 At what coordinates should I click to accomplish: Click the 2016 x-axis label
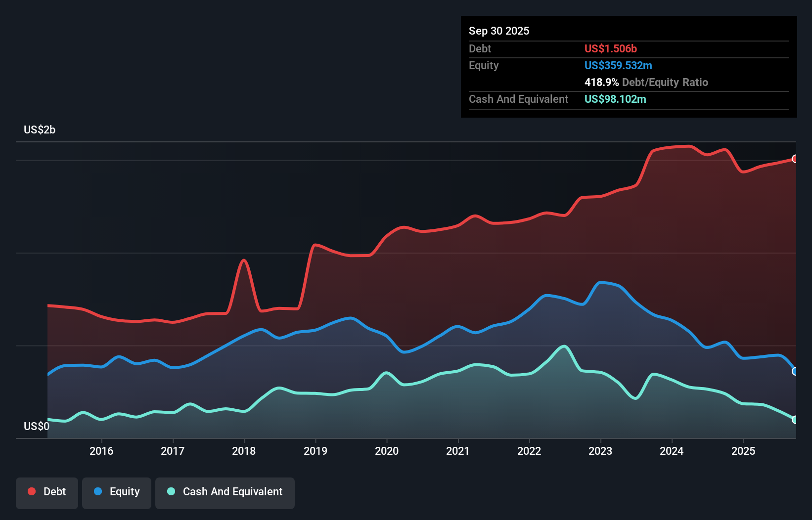click(x=101, y=451)
